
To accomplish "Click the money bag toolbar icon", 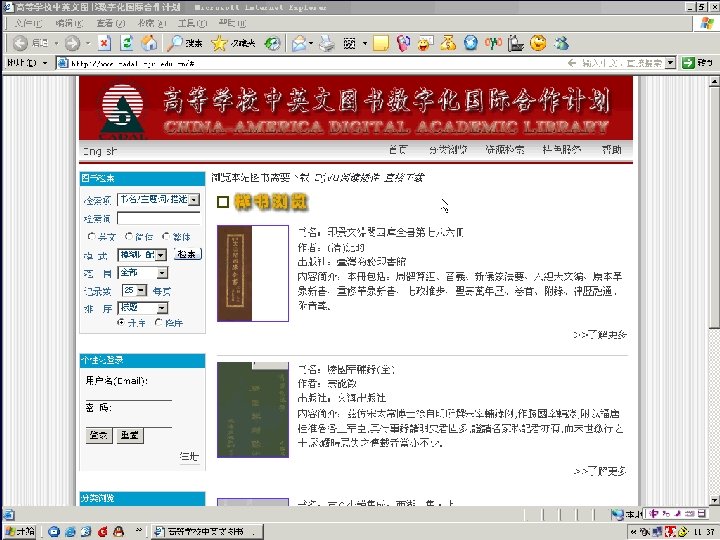I will (x=448, y=44).
